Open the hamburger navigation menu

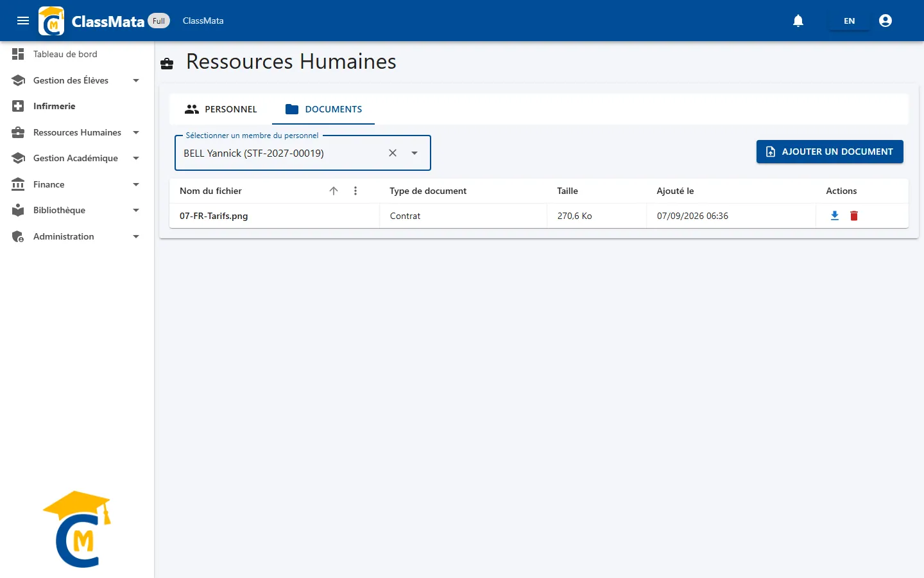pos(23,21)
